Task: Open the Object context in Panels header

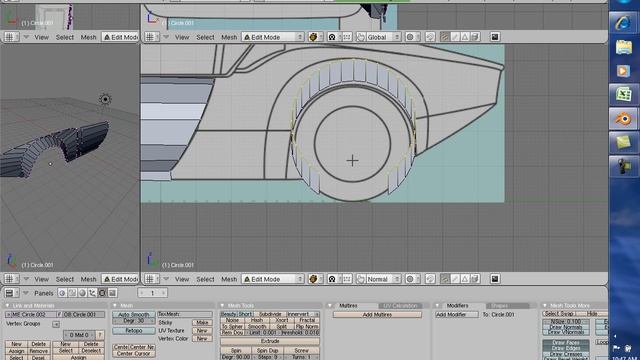Action: tap(92, 293)
